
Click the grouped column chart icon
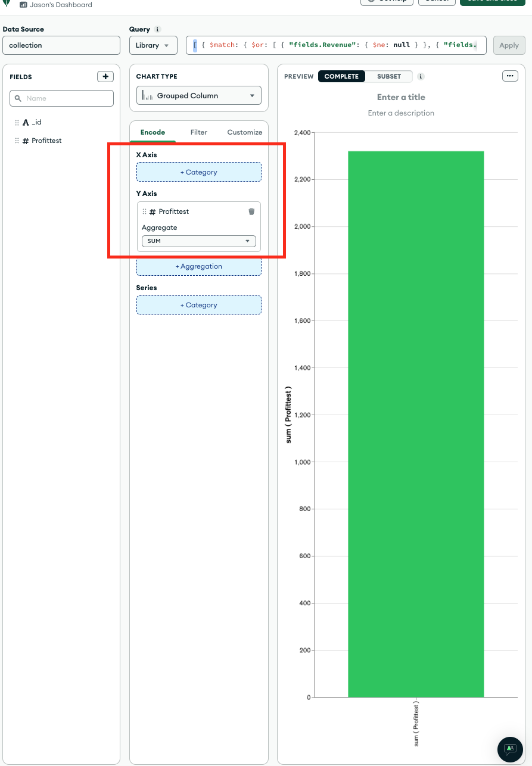[x=148, y=95]
